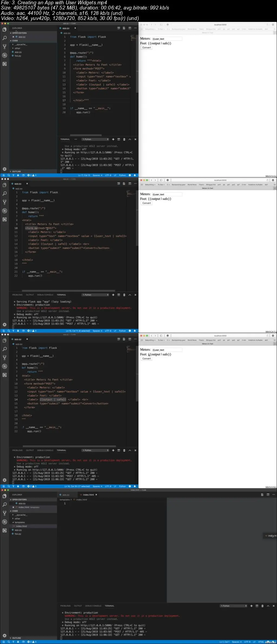Maximize the panel in the index.html Code window

268,606
